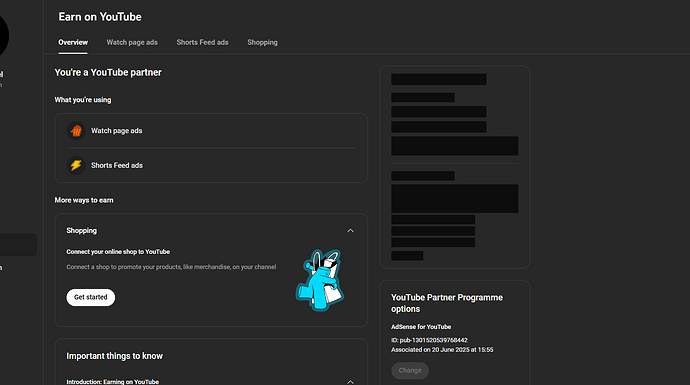
Task: Click Connect your online shop to YouTube
Action: click(x=118, y=252)
